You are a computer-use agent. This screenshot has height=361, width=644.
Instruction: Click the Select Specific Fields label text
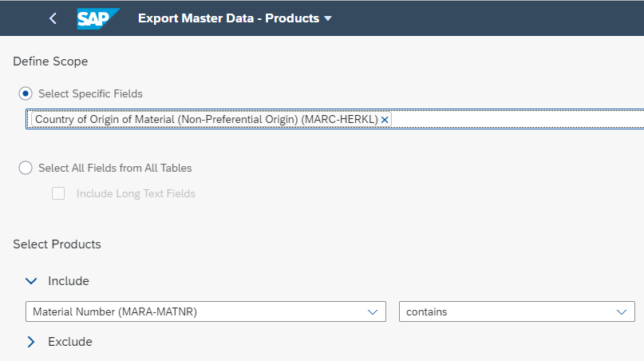pyautogui.click(x=90, y=93)
